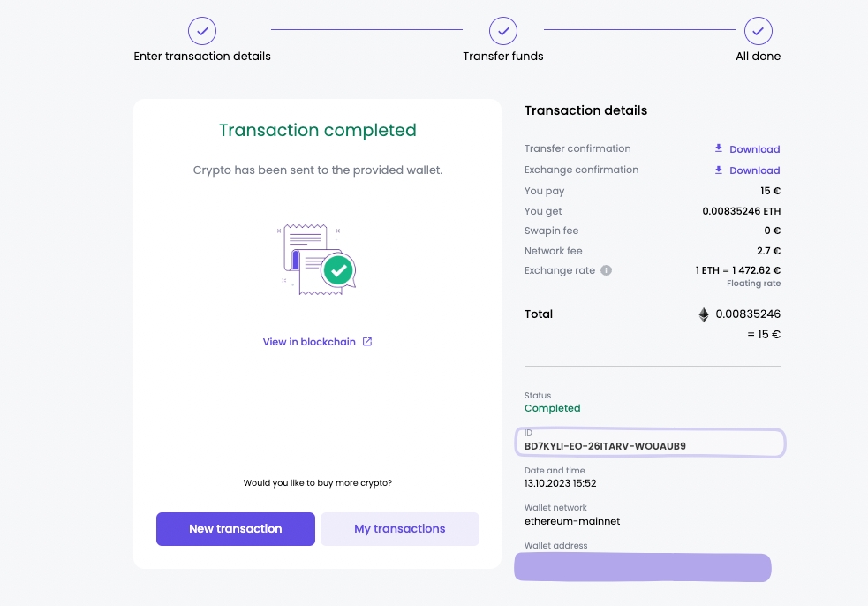Click the Exchange confirmation download arrow icon
868x606 pixels.
click(719, 170)
